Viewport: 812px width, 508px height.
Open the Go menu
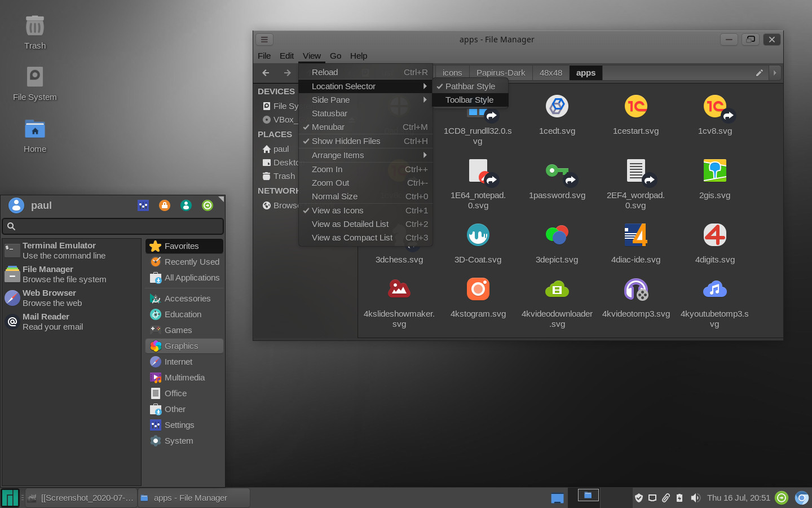click(336, 56)
